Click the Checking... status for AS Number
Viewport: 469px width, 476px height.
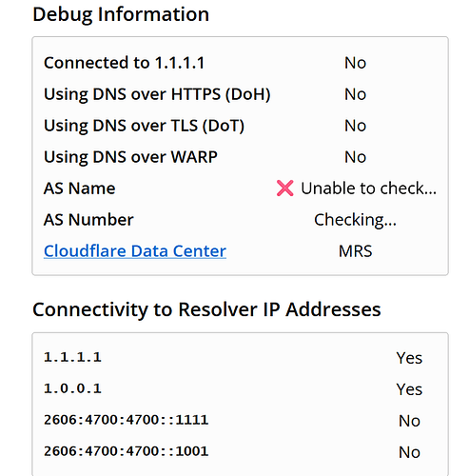point(355,220)
